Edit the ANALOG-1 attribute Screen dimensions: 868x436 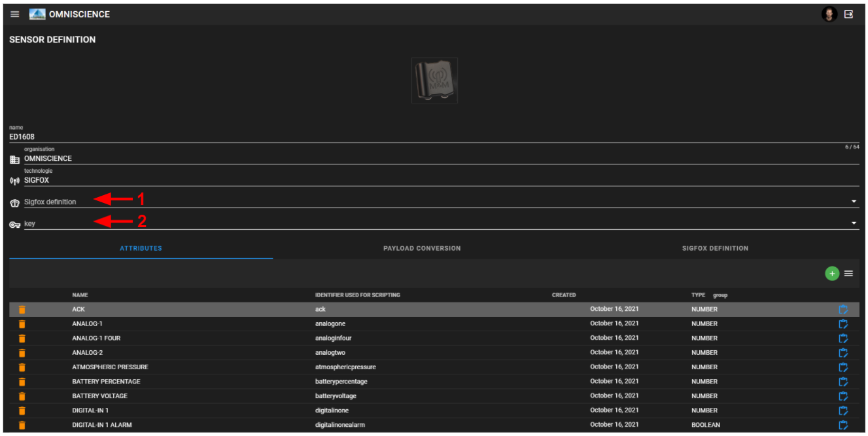coord(843,324)
